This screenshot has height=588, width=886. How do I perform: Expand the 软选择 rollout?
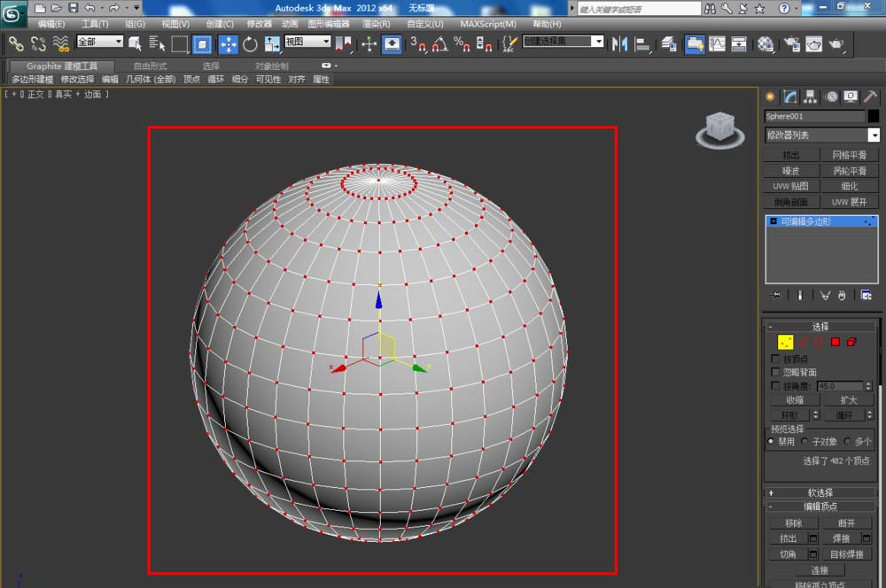820,492
